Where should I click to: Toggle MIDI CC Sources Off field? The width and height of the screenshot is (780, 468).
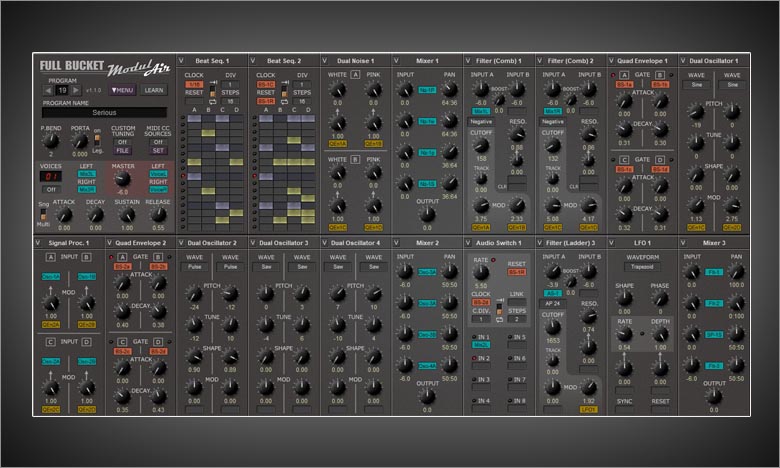coord(158,142)
